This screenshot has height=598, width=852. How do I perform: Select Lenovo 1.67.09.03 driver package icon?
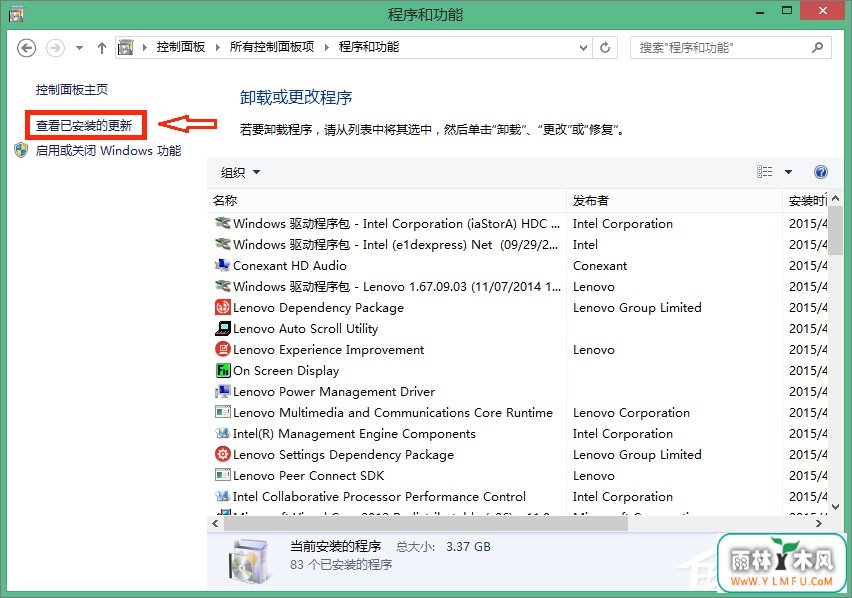(x=222, y=286)
